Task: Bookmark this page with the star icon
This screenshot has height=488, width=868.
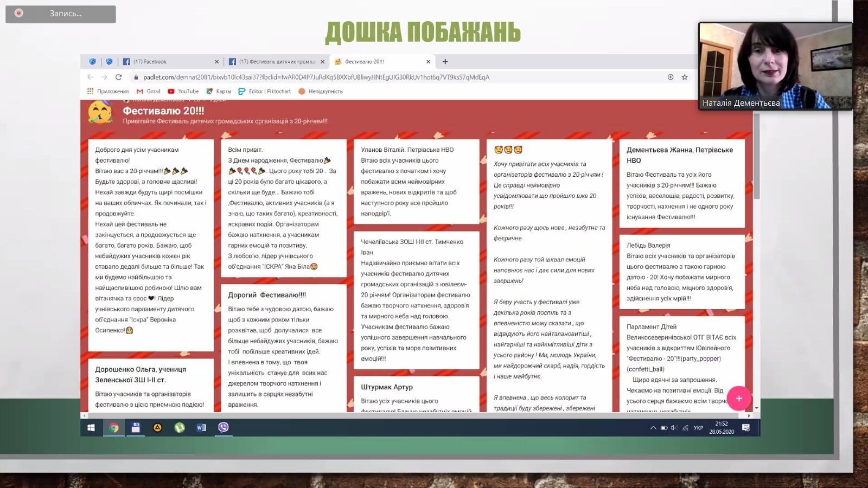Action: tap(685, 77)
